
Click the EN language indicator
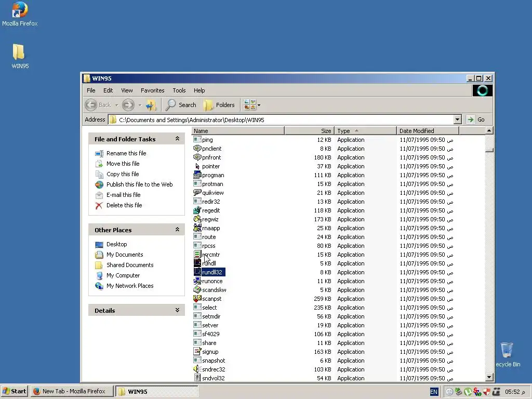point(434,392)
